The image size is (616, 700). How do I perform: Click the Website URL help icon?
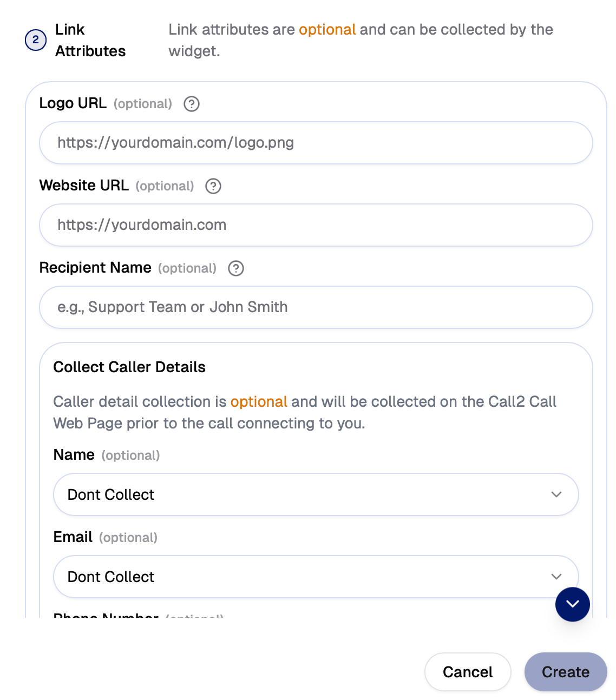[213, 186]
